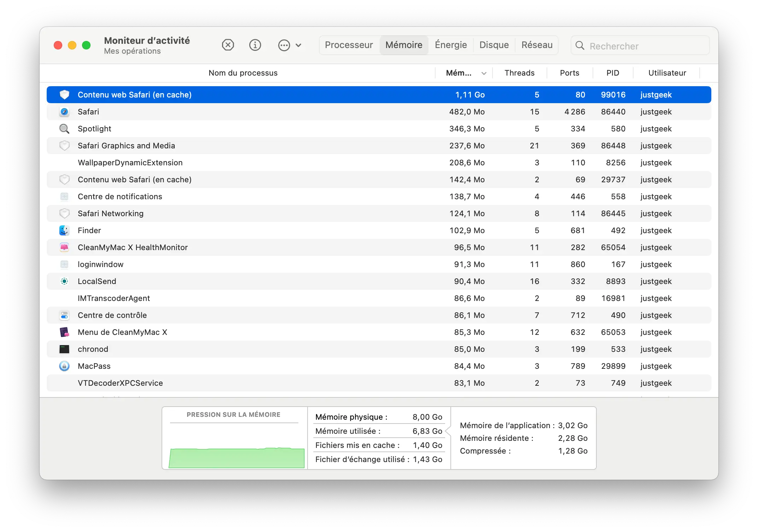This screenshot has width=758, height=532.
Task: Click PID 8893 of LocalSend
Action: [616, 281]
